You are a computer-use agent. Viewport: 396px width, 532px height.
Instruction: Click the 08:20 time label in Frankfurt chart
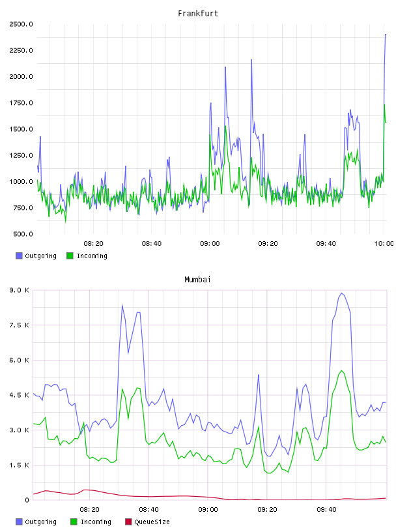click(x=93, y=244)
